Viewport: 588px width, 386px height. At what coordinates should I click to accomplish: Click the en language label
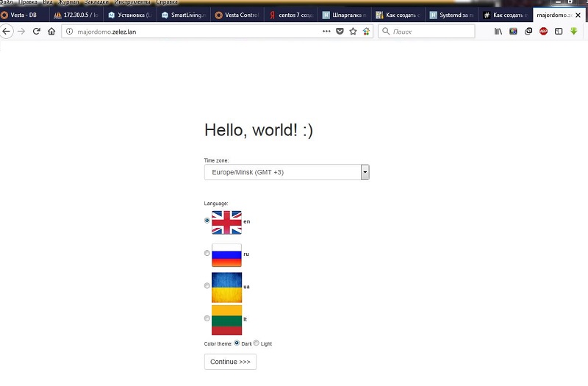(246, 222)
